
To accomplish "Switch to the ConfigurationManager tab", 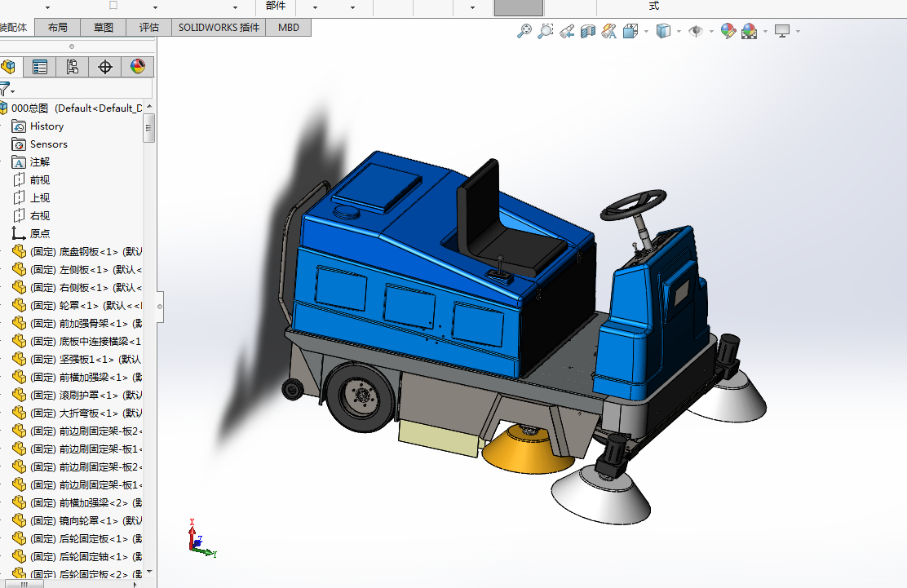I will click(x=73, y=67).
